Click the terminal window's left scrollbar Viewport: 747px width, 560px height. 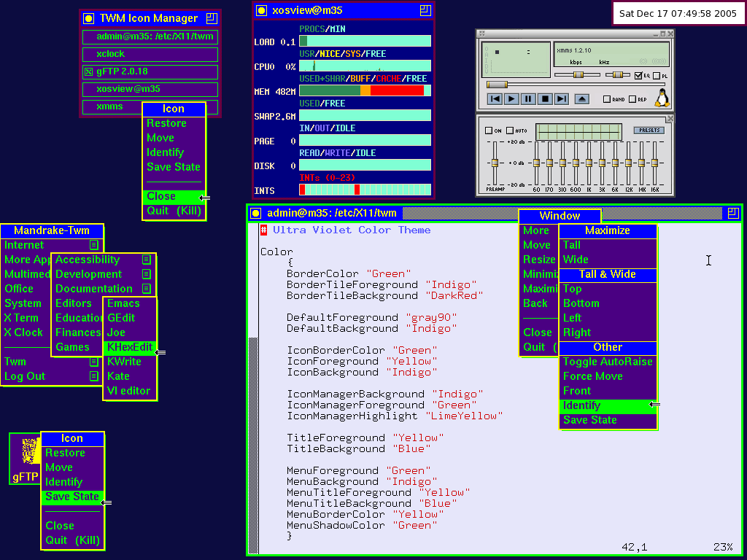pos(253,388)
